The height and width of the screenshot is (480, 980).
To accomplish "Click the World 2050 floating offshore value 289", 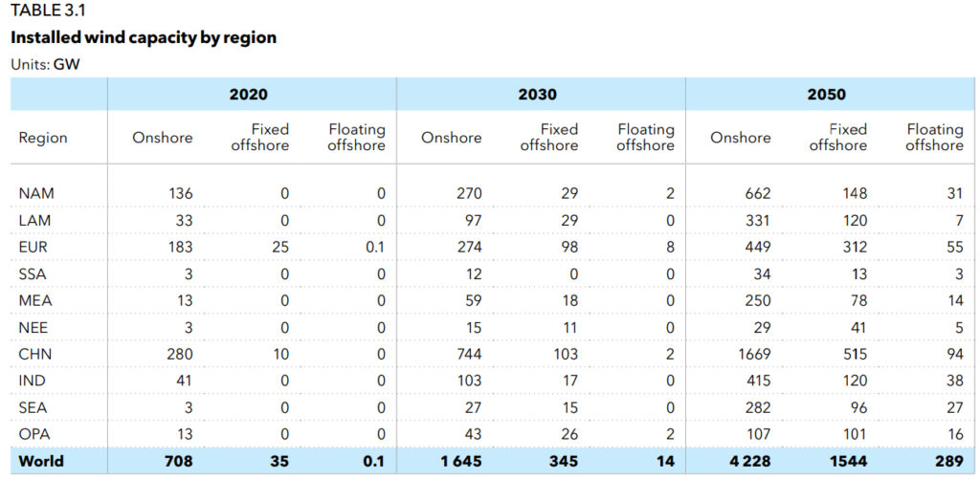I will pos(948,461).
